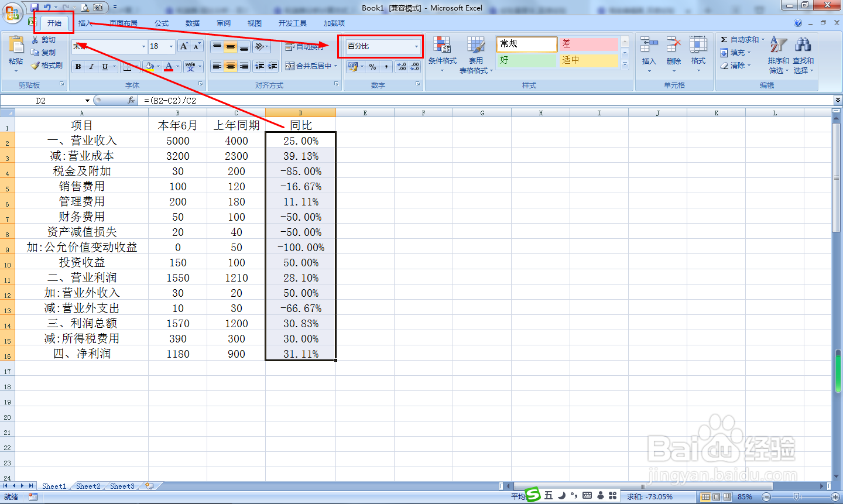
Task: Open the 数据 (Data) tab
Action: pos(193,23)
